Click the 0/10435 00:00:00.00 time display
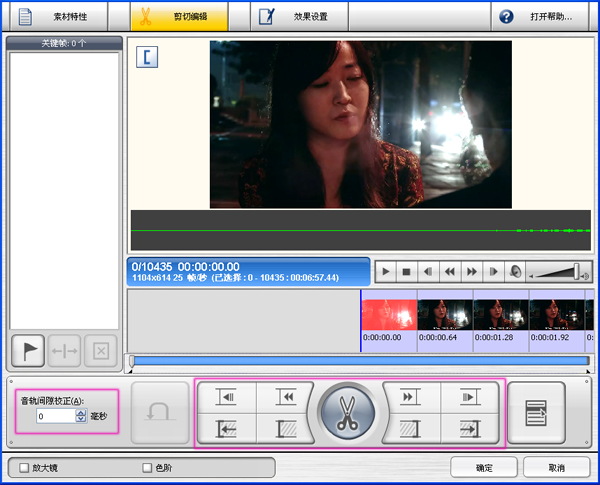 pyautogui.click(x=248, y=272)
